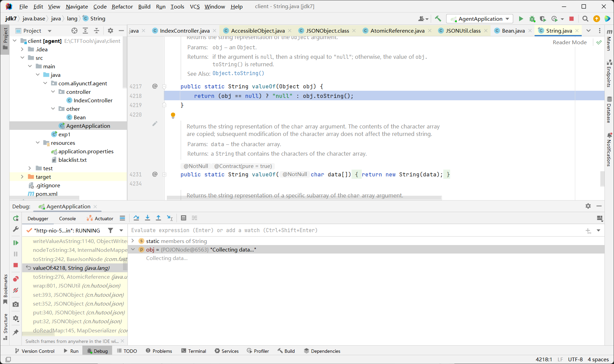This screenshot has width=614, height=364.
Task: Rerun AgentApplication in Debug panel
Action: click(x=16, y=218)
